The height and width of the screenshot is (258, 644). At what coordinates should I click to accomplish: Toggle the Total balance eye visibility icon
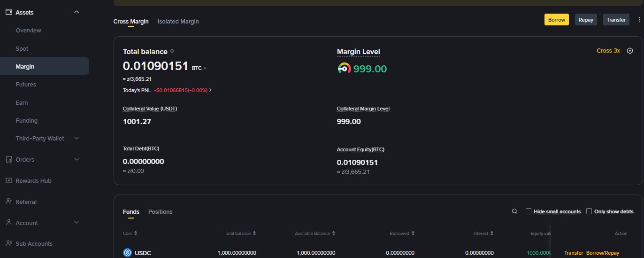point(172,51)
